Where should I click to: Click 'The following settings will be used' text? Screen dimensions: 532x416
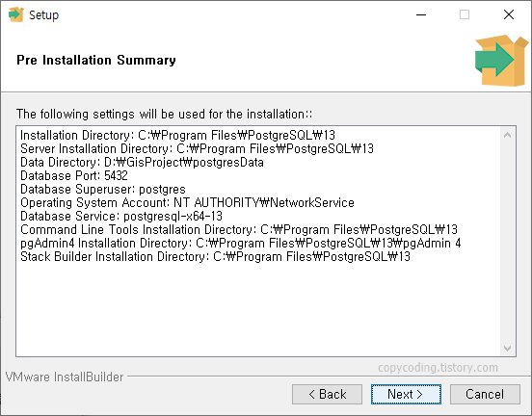click(164, 115)
